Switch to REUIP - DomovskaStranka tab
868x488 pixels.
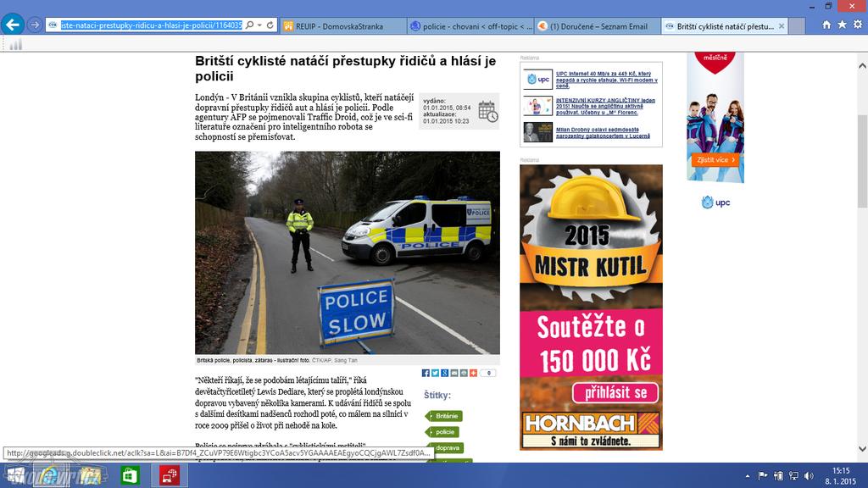pyautogui.click(x=343, y=26)
